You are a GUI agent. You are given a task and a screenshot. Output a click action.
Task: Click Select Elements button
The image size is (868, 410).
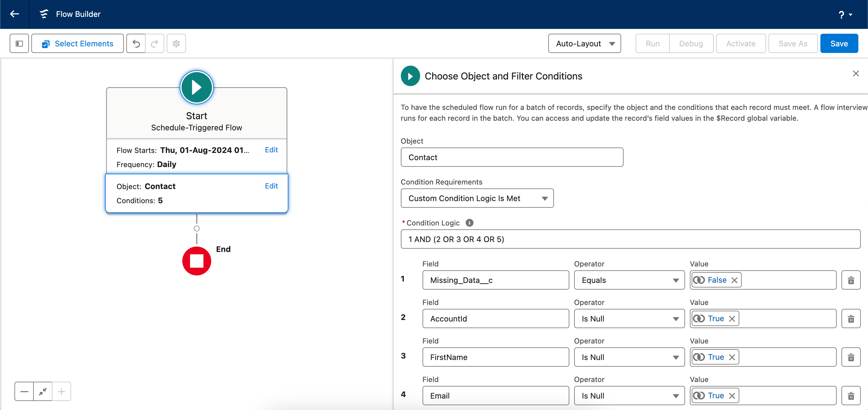click(77, 43)
